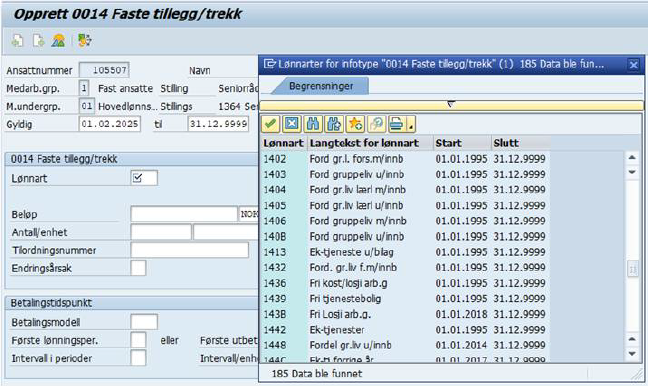Select wage type 1436 Fri kost/losji arb.g
The height and width of the screenshot is (386, 648).
[405, 283]
